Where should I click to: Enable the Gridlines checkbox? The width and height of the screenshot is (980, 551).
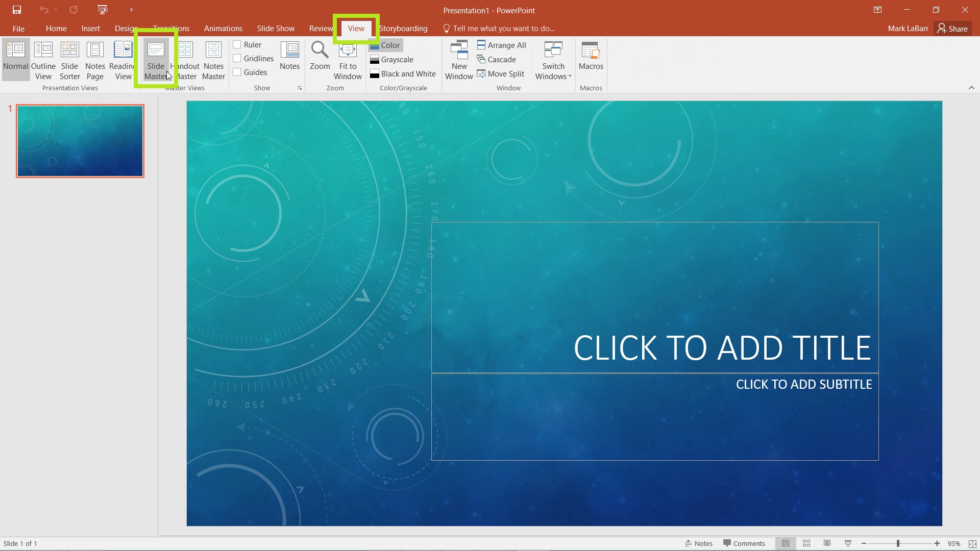237,59
